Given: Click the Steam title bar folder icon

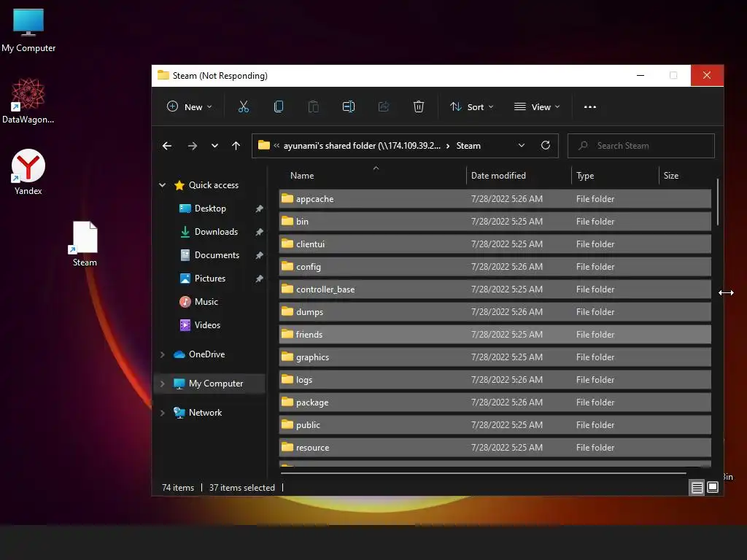Looking at the screenshot, I should pos(163,75).
